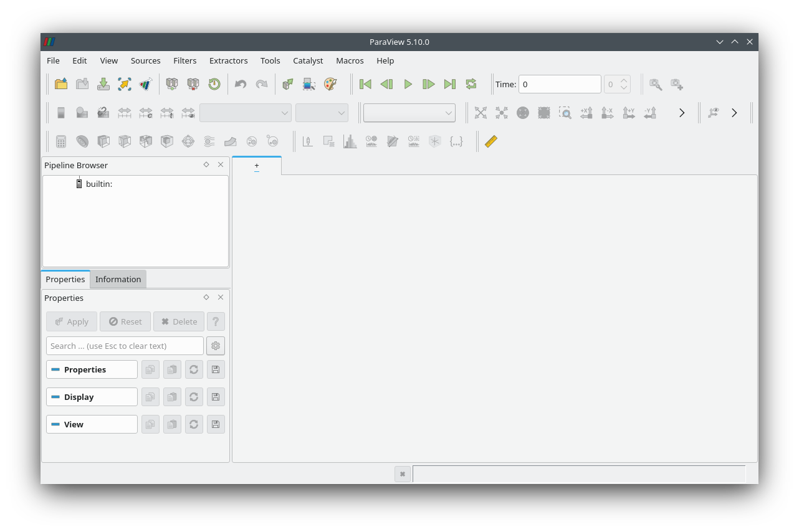Viewport: 799px width, 532px height.
Task: Open the Filters menu
Action: click(x=185, y=60)
